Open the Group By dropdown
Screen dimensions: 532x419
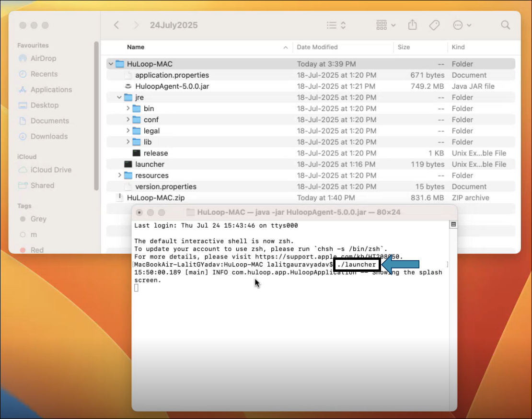pos(386,25)
